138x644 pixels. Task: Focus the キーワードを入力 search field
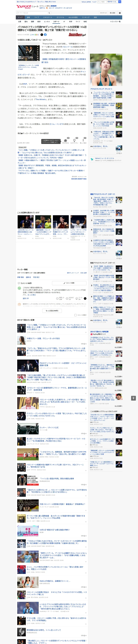[x=32, y=13]
